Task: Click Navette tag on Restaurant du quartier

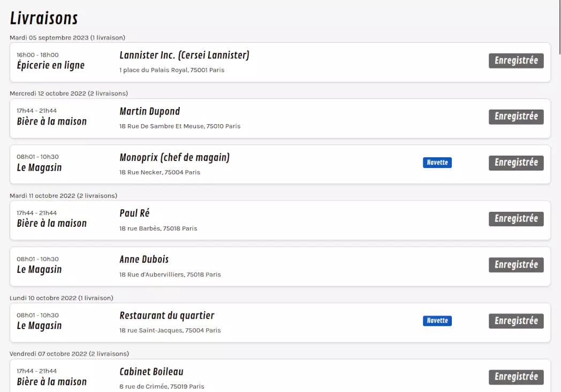Action: 437,321
